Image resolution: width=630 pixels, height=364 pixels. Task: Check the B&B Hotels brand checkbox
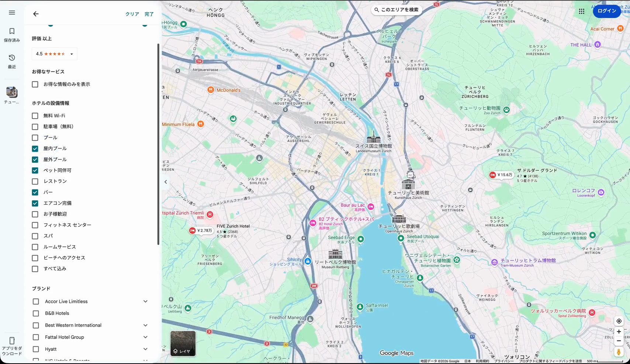pyautogui.click(x=36, y=314)
